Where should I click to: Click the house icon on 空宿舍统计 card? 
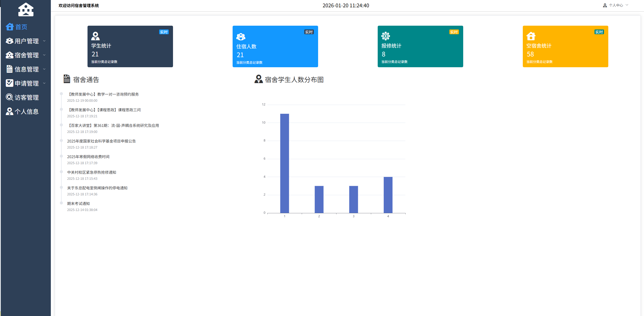(x=531, y=36)
